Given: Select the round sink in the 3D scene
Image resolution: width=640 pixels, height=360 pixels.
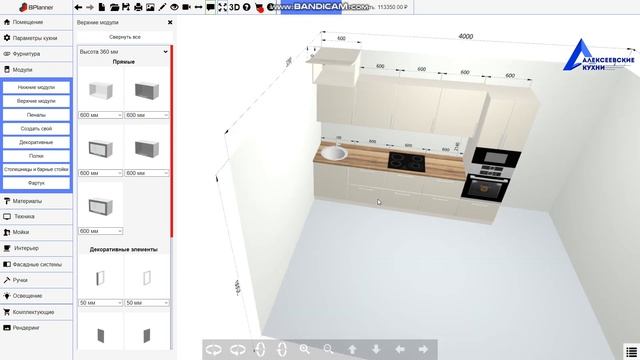Looking at the screenshot, I should point(334,153).
